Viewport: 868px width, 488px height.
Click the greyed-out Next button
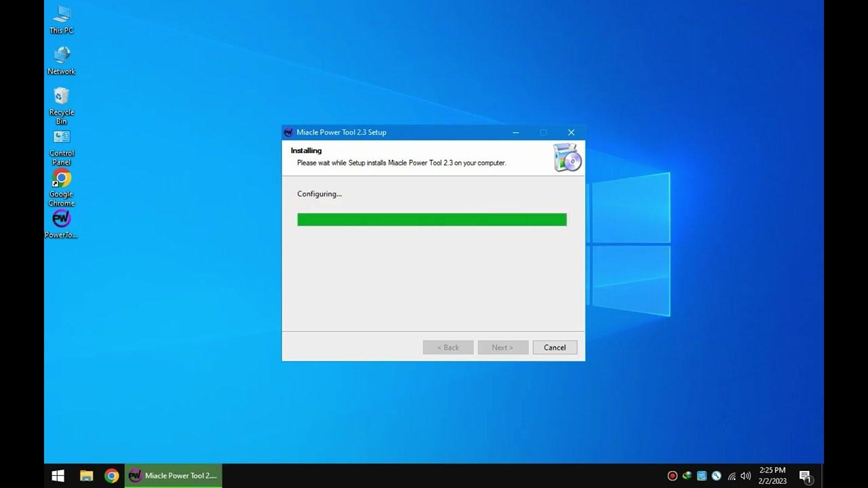(x=502, y=348)
